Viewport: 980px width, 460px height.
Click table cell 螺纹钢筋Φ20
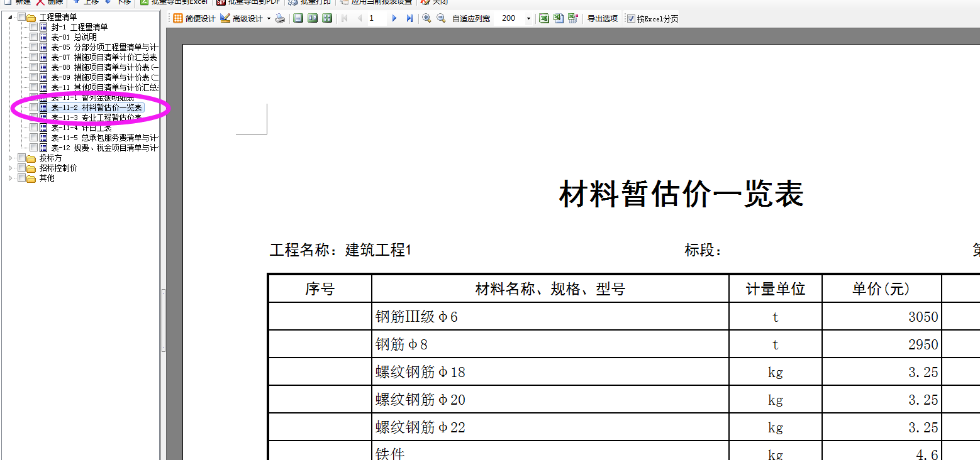click(x=550, y=400)
